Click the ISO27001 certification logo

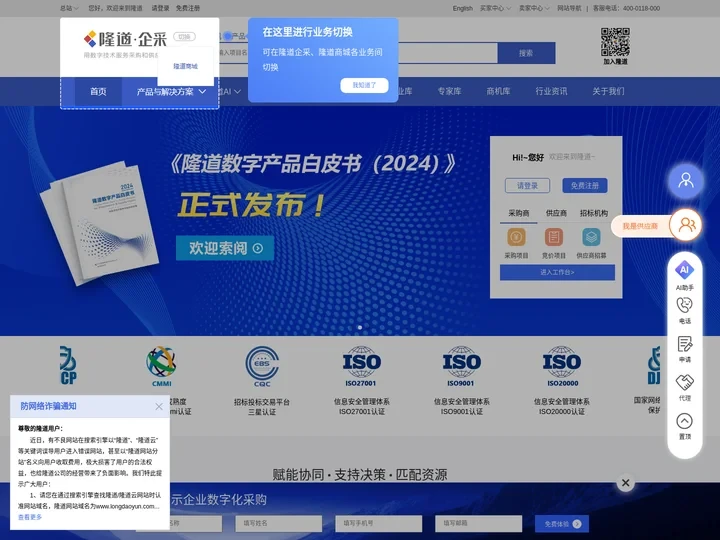[361, 366]
